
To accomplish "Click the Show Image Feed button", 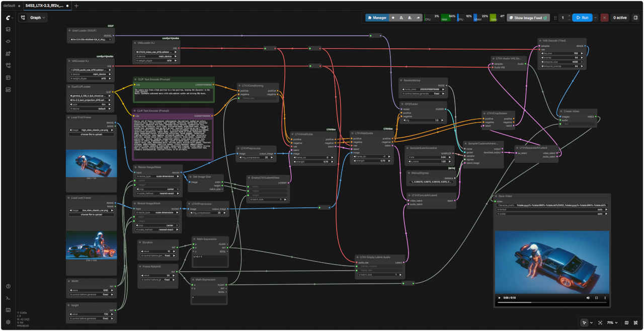I will pyautogui.click(x=528, y=18).
